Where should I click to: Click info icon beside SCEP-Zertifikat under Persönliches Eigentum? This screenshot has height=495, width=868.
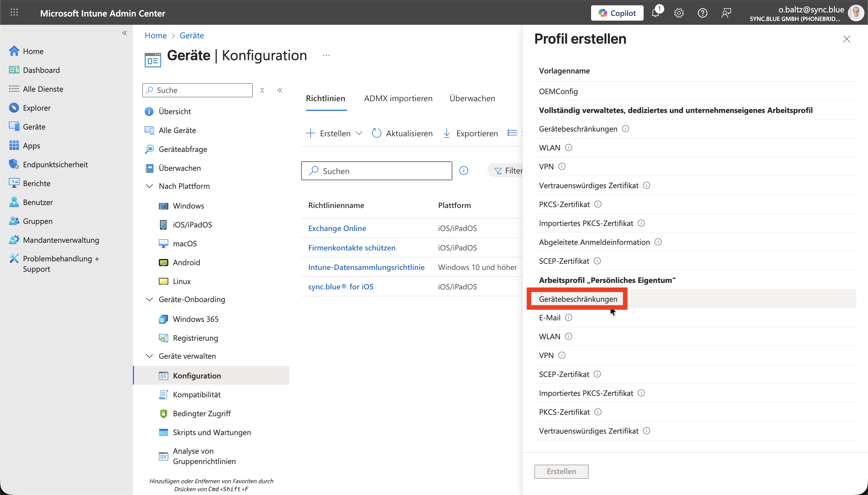[597, 374]
